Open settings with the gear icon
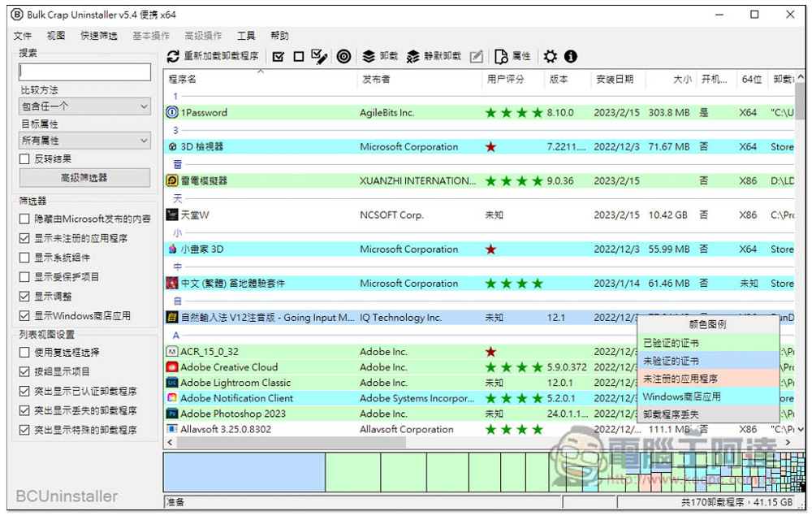The width and height of the screenshot is (812, 516). (x=551, y=56)
